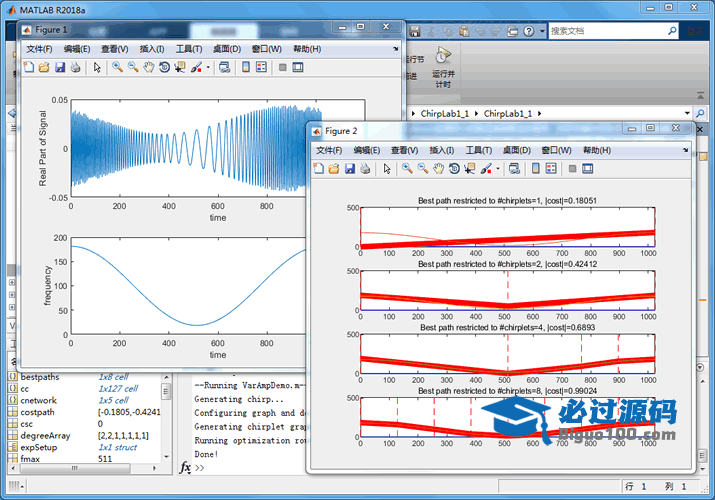Select Edit Plot arrow in Figure 1
The image size is (715, 500).
tap(97, 67)
